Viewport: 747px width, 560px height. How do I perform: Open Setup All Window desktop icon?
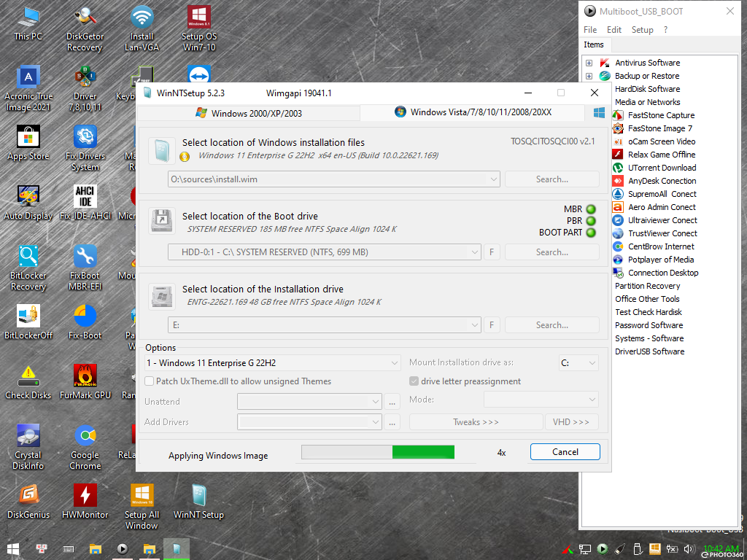tap(142, 507)
